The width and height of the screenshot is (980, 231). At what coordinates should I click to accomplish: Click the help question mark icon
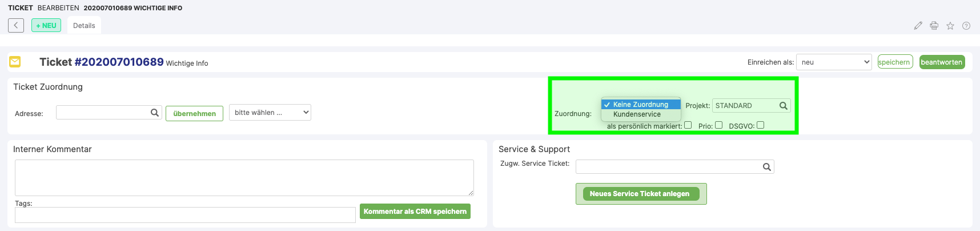pyautogui.click(x=966, y=26)
